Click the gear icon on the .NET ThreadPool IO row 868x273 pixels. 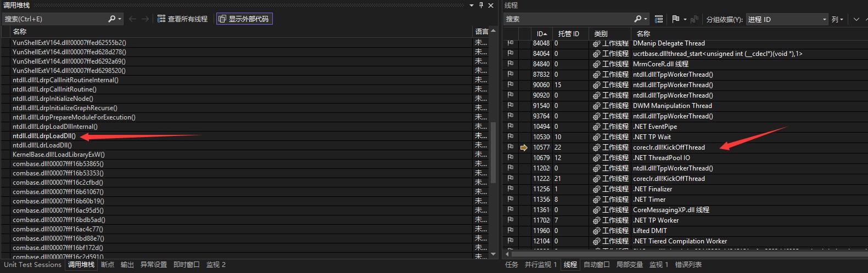coord(596,158)
